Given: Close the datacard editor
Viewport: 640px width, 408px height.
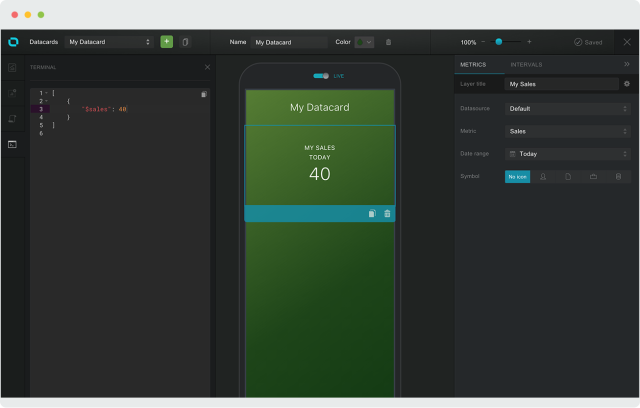Looking at the screenshot, I should click(x=627, y=42).
